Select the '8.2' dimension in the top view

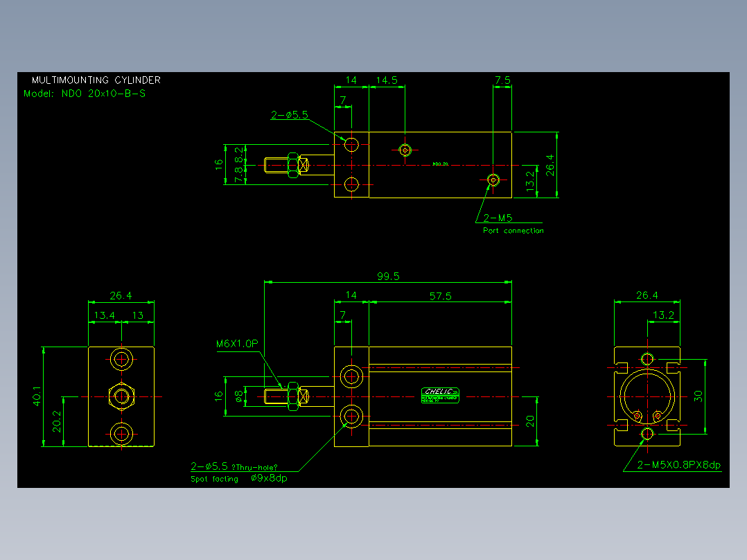click(x=238, y=155)
